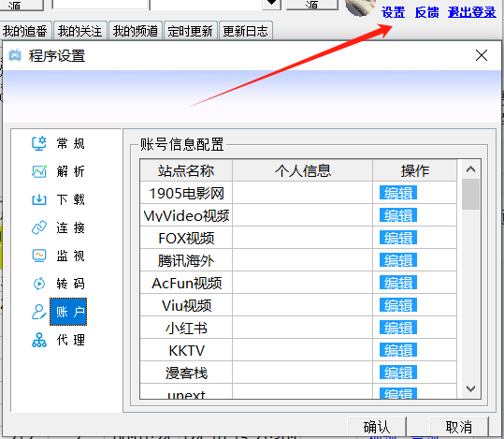Select 监视 category in settings list
Viewport: 504px width, 439px height.
coord(71,256)
